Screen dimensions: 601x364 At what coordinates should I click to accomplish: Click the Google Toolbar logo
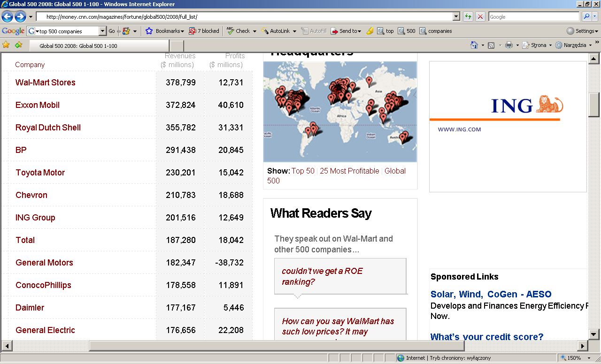click(13, 31)
